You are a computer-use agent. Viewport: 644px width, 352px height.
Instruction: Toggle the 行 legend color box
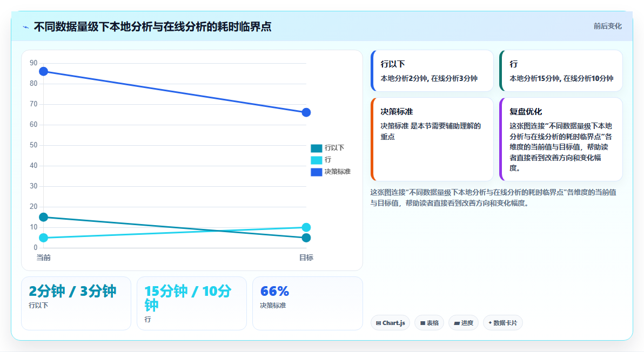click(x=316, y=160)
